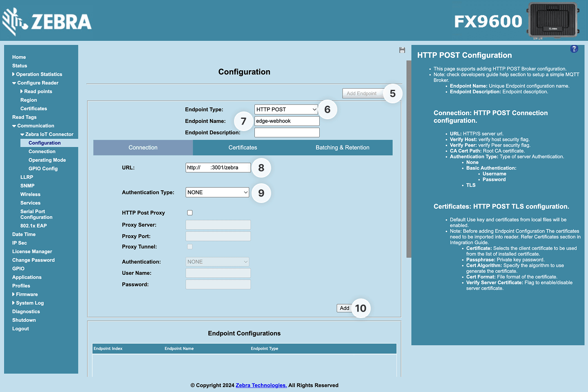
Task: Open the proxy Authentication dropdown
Action: click(x=217, y=262)
